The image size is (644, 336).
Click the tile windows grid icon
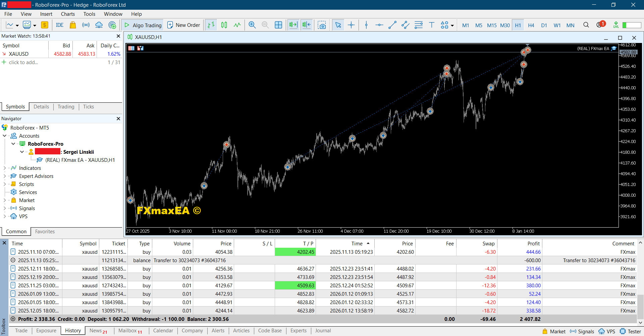(x=278, y=25)
